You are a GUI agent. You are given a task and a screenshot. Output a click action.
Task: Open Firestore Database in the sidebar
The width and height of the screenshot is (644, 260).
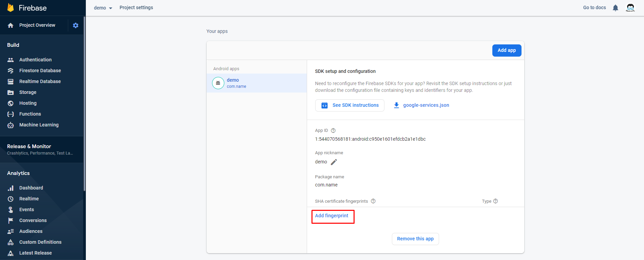click(x=40, y=71)
